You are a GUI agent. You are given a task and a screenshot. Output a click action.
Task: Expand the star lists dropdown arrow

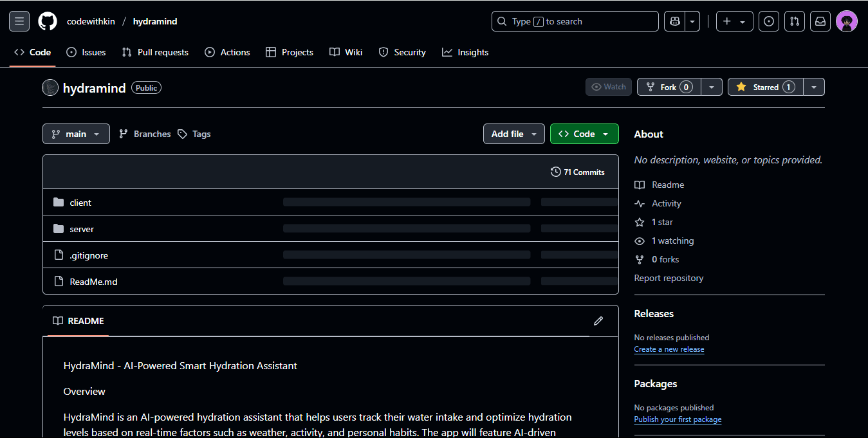point(814,87)
